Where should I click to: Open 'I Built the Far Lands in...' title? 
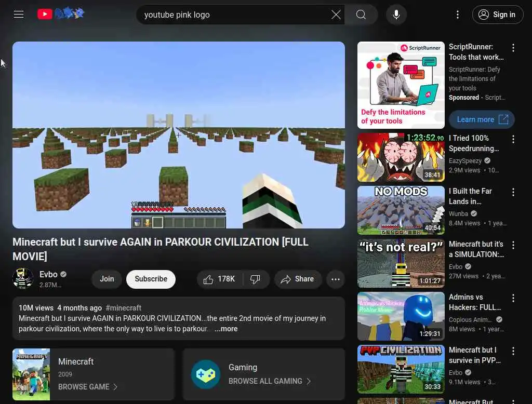coord(470,196)
